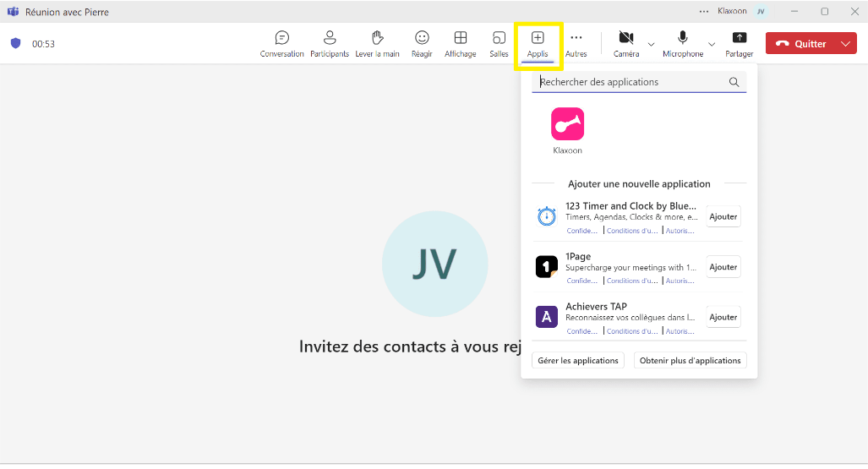Open the Réagir reactions menu

pos(422,43)
